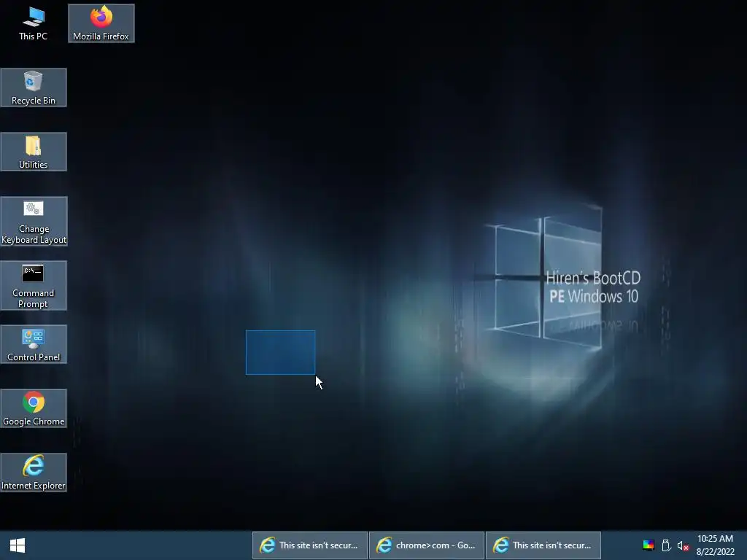Select the Recycle Bin icon
747x560 pixels.
tap(34, 87)
